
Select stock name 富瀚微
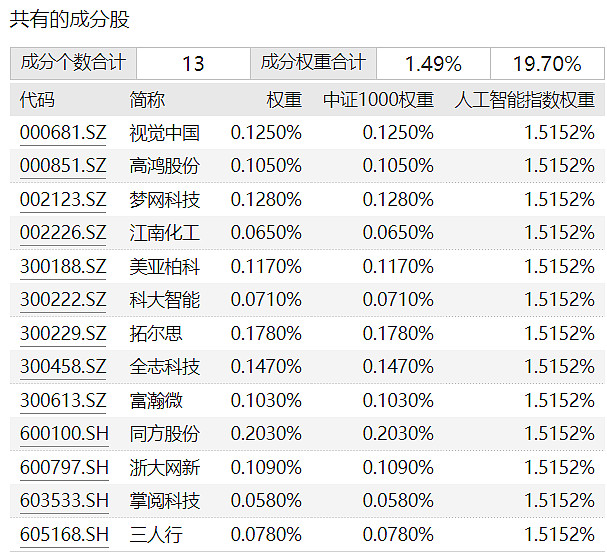click(156, 401)
